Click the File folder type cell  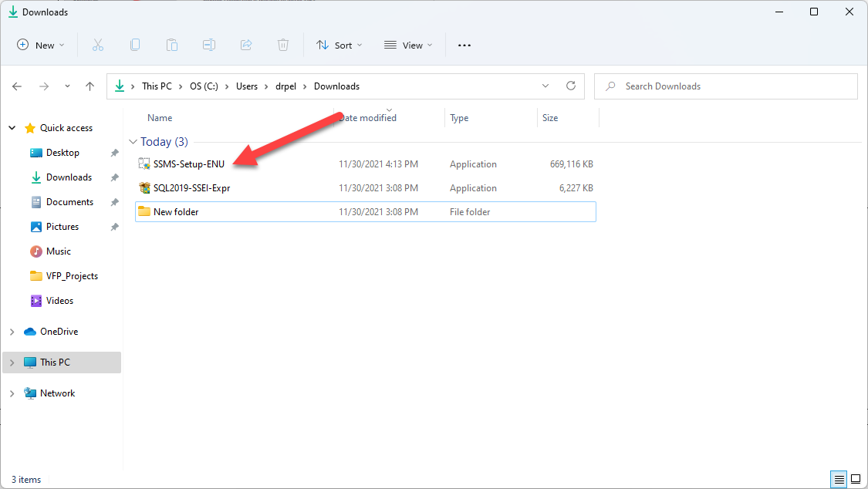[469, 212]
